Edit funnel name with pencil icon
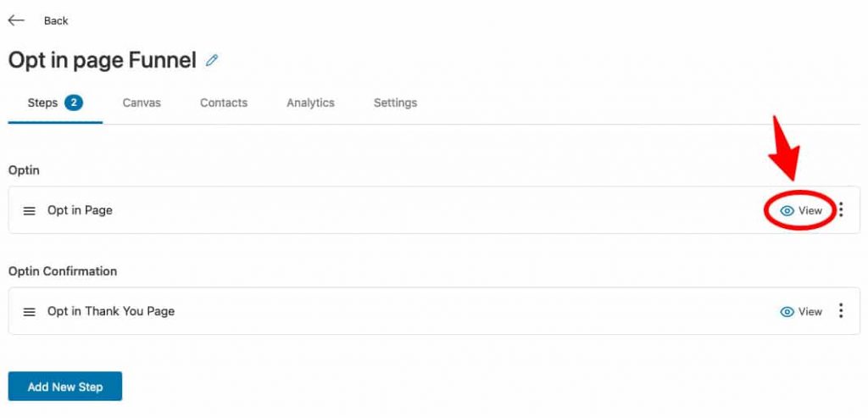 coord(212,60)
